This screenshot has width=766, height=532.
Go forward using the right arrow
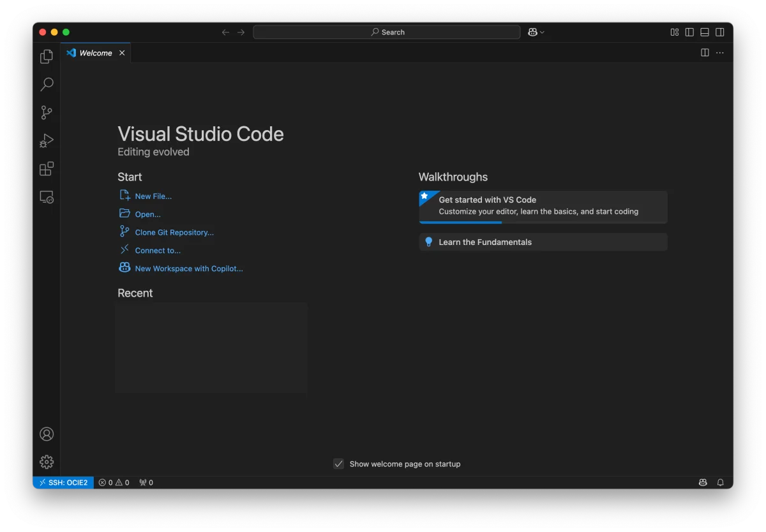coord(241,32)
